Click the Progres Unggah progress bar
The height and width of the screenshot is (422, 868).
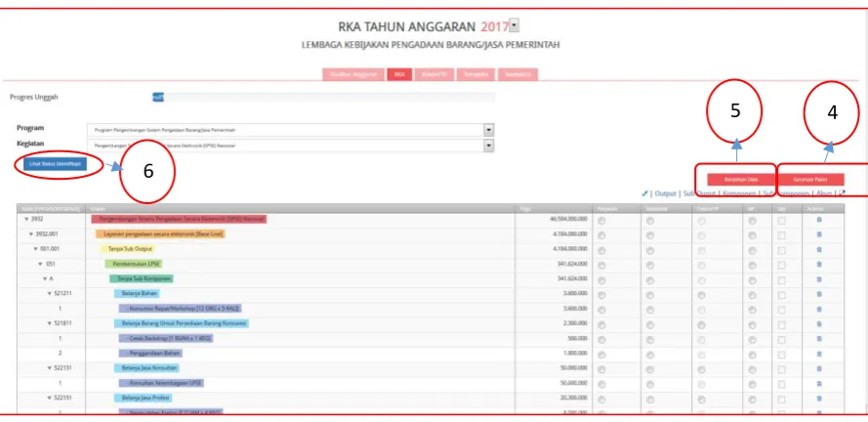(x=324, y=98)
